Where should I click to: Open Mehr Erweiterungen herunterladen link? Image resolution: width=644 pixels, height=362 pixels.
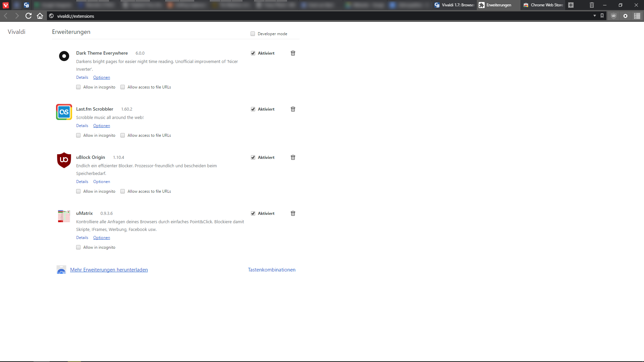(109, 270)
